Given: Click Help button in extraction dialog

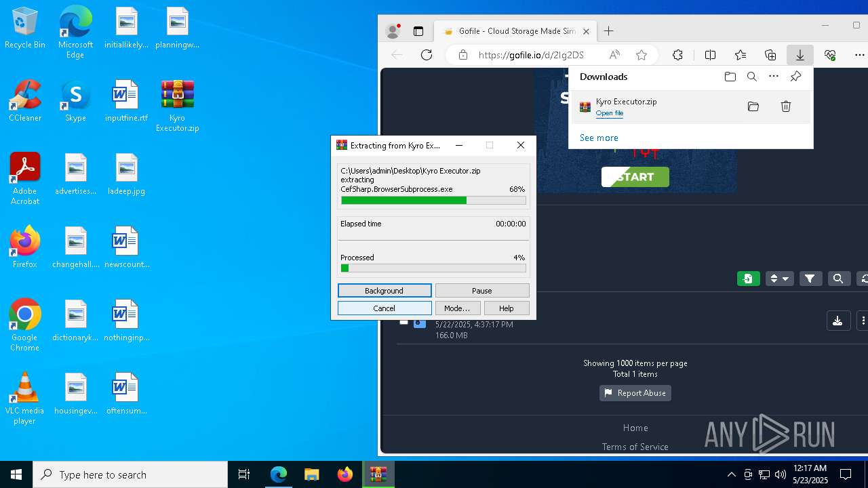Looking at the screenshot, I should [x=507, y=308].
